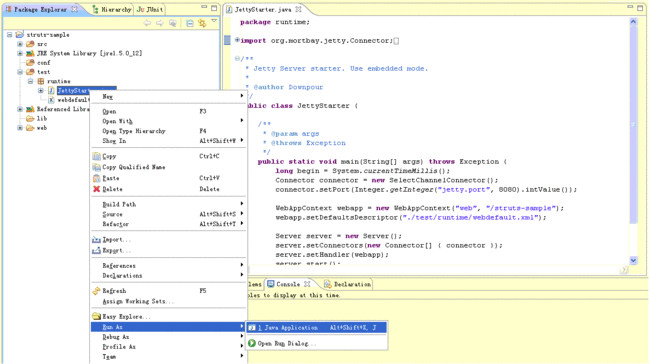
Task: Click the editor scrollbar up arrow
Action: (x=633, y=22)
